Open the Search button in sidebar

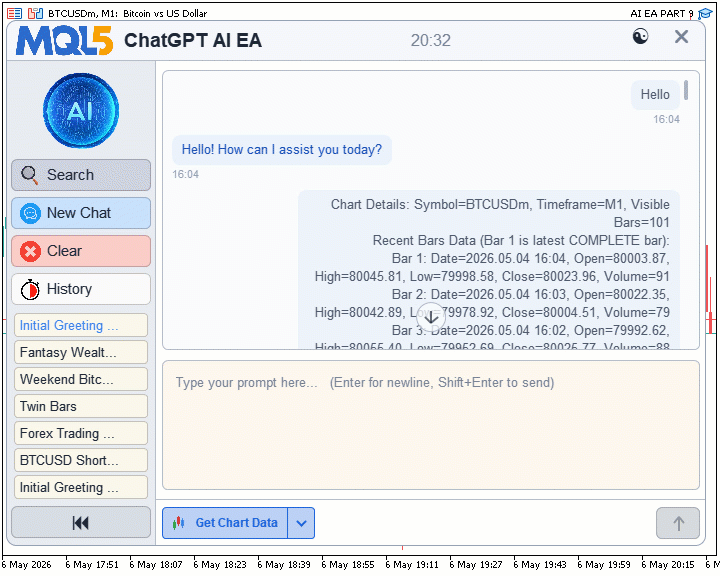tap(81, 175)
